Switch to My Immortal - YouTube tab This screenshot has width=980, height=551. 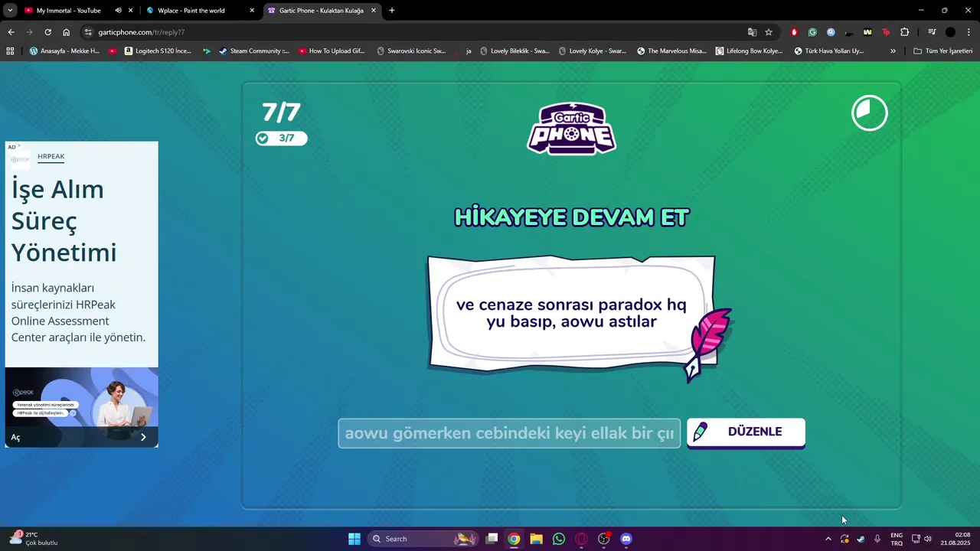click(69, 11)
